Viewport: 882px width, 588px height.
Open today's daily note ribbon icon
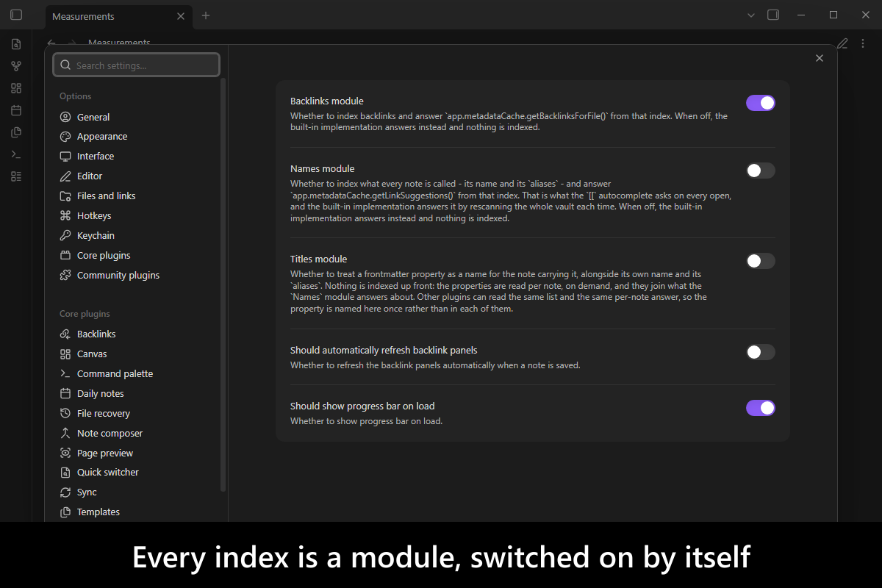tap(16, 110)
